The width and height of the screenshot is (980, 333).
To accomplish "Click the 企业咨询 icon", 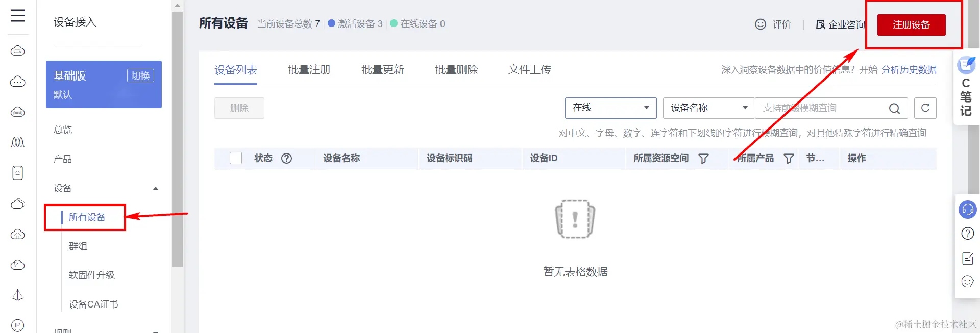I will tap(820, 24).
